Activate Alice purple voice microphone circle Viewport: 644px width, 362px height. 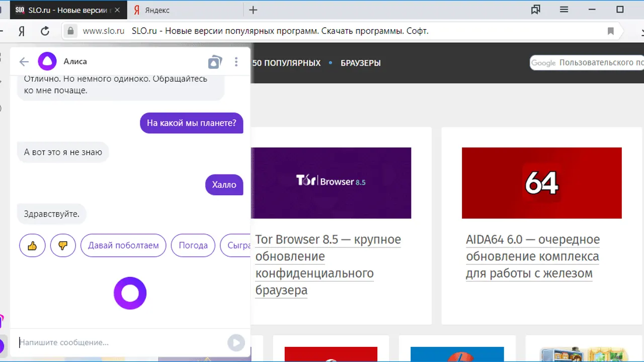point(130,293)
